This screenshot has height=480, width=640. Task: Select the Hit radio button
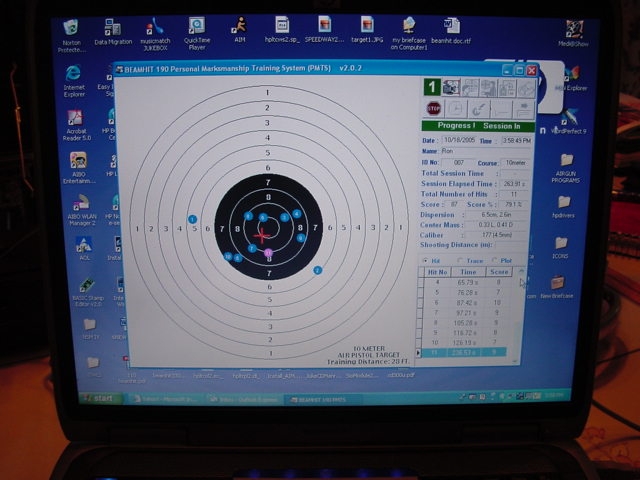pos(425,260)
